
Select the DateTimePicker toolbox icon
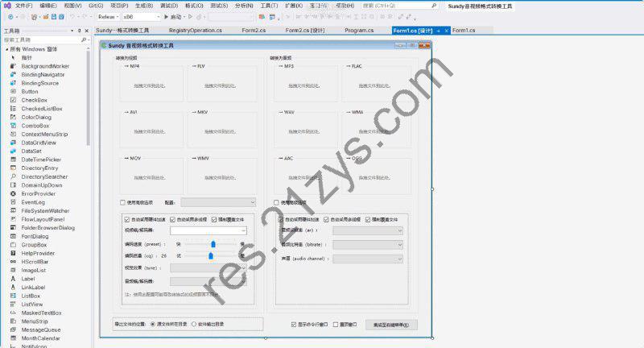click(x=13, y=159)
